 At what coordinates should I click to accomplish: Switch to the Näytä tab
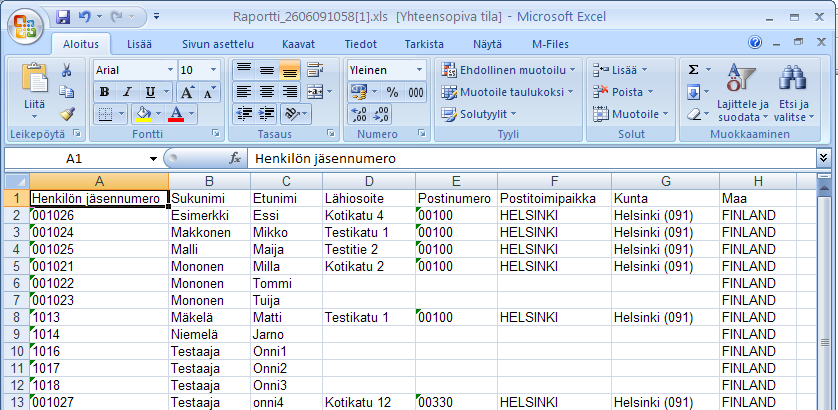pyautogui.click(x=487, y=44)
